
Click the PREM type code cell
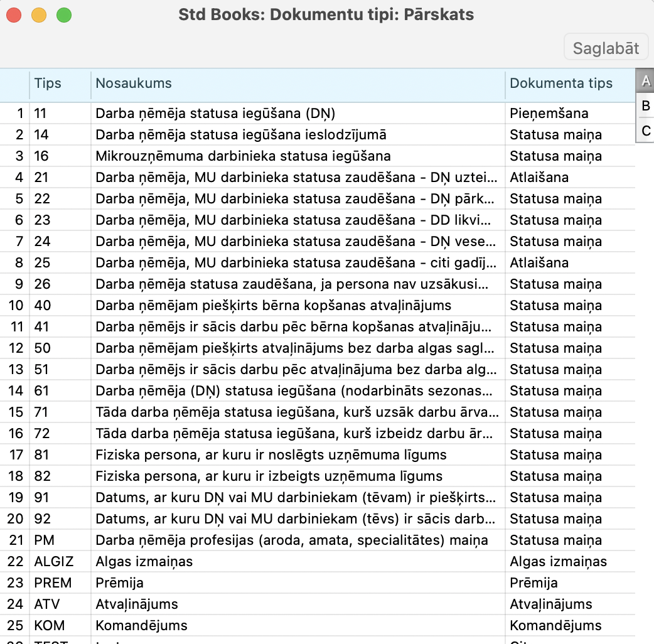click(x=53, y=583)
